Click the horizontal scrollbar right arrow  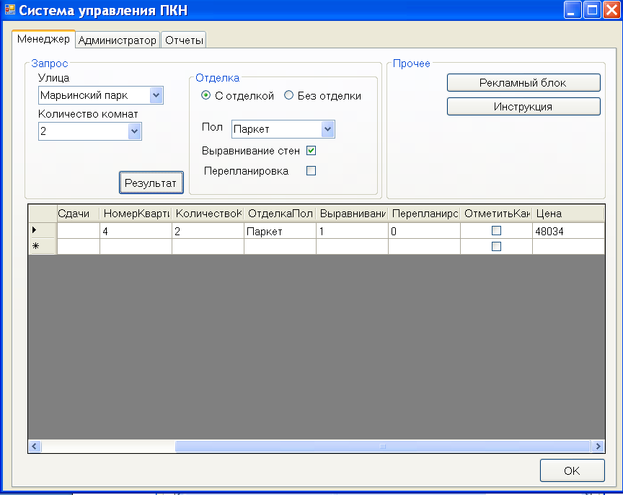tap(598, 446)
